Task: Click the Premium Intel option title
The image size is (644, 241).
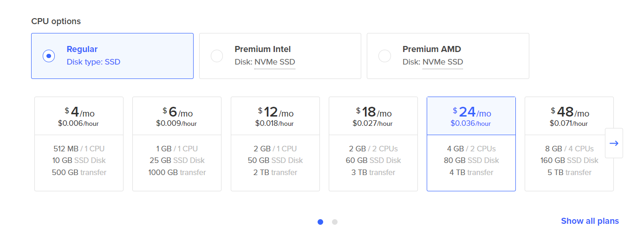Action: [x=263, y=49]
